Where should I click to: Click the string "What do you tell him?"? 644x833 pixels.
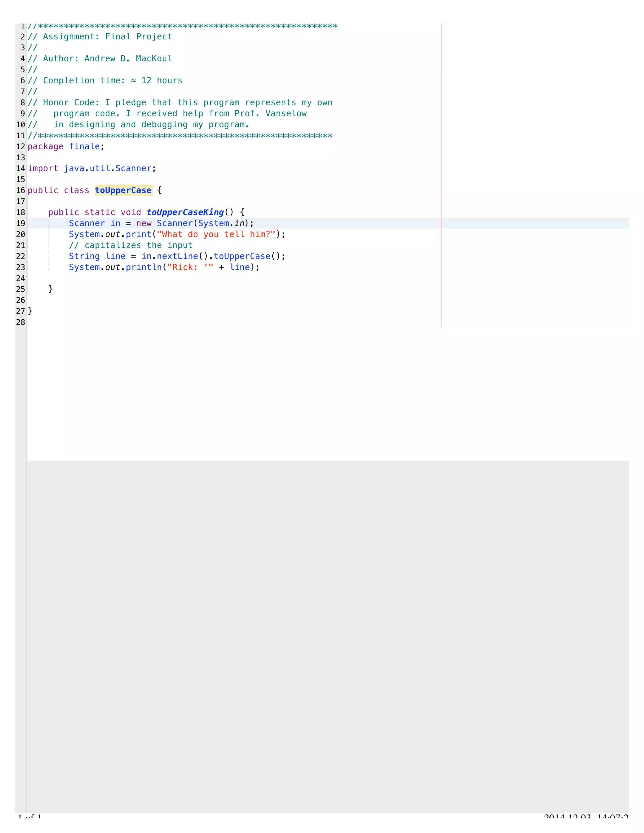(216, 234)
